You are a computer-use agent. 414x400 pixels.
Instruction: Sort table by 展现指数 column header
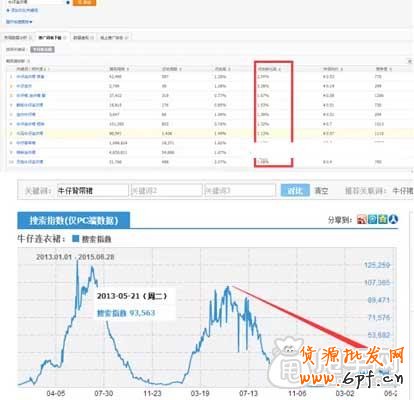tap(119, 69)
